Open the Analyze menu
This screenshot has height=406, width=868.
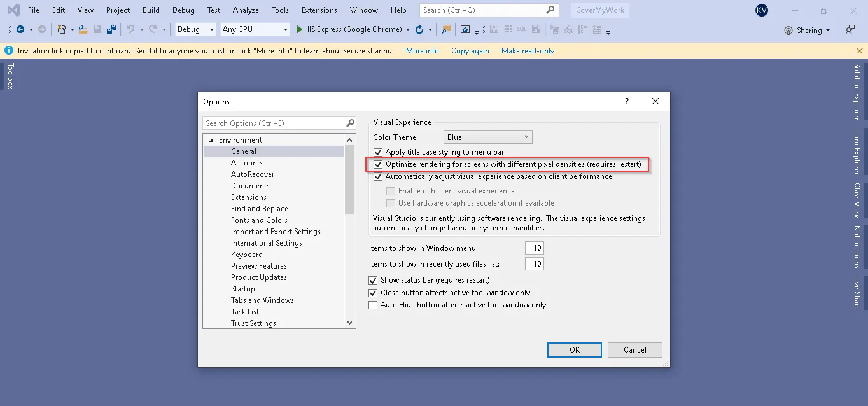(246, 10)
